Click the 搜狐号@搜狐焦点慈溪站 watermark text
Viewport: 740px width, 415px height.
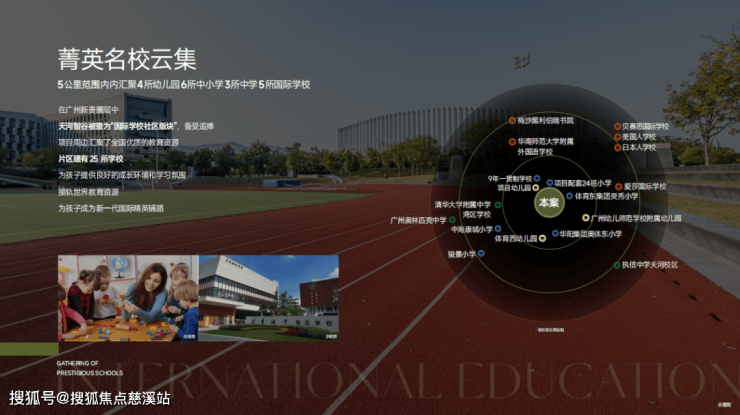coord(90,398)
